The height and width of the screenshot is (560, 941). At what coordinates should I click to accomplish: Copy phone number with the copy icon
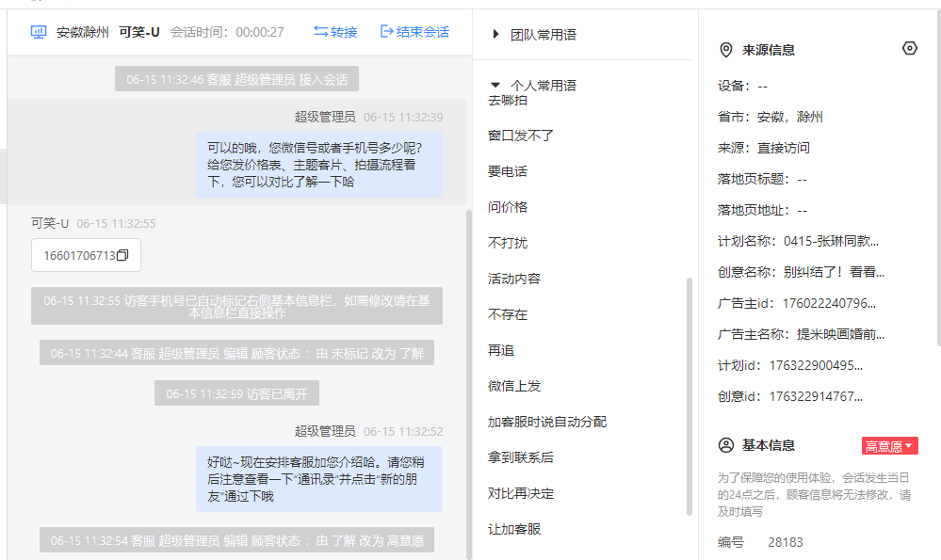pos(122,255)
